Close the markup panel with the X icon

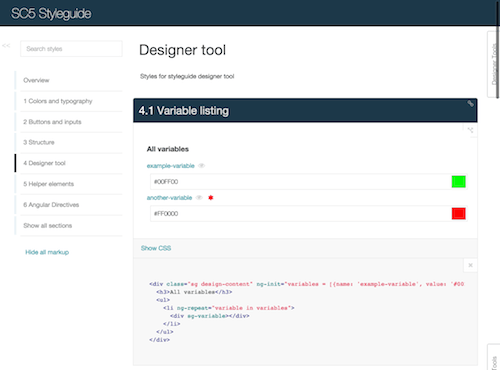(x=470, y=265)
